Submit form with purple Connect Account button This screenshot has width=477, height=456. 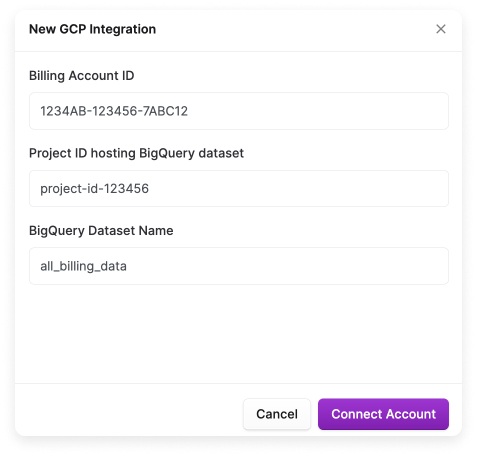383,414
